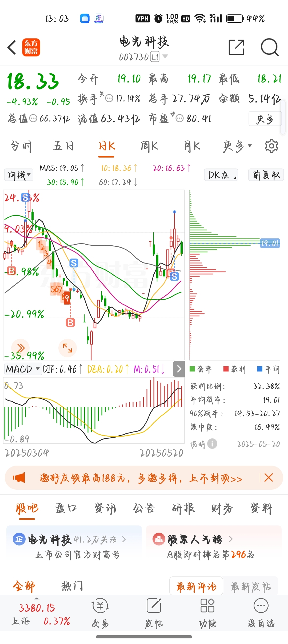Switch to 分时 chart tab
This screenshot has width=288, height=644.
[21, 146]
